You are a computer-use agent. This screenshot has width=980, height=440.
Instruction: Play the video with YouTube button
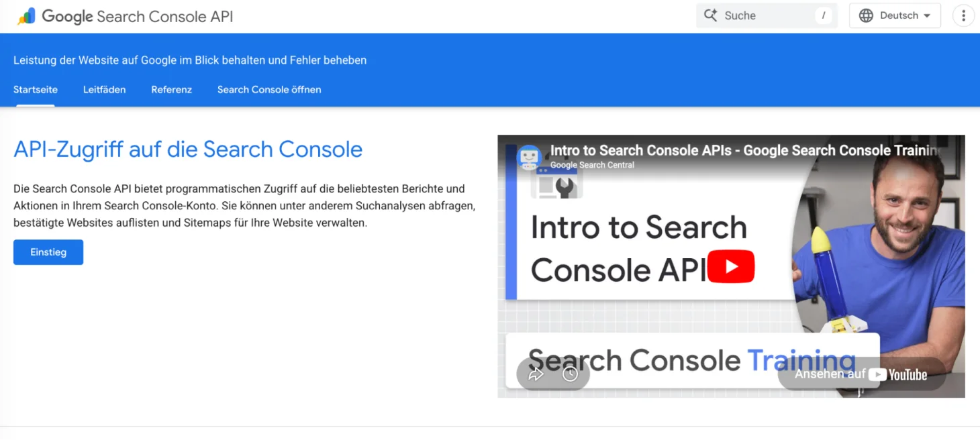pos(731,267)
